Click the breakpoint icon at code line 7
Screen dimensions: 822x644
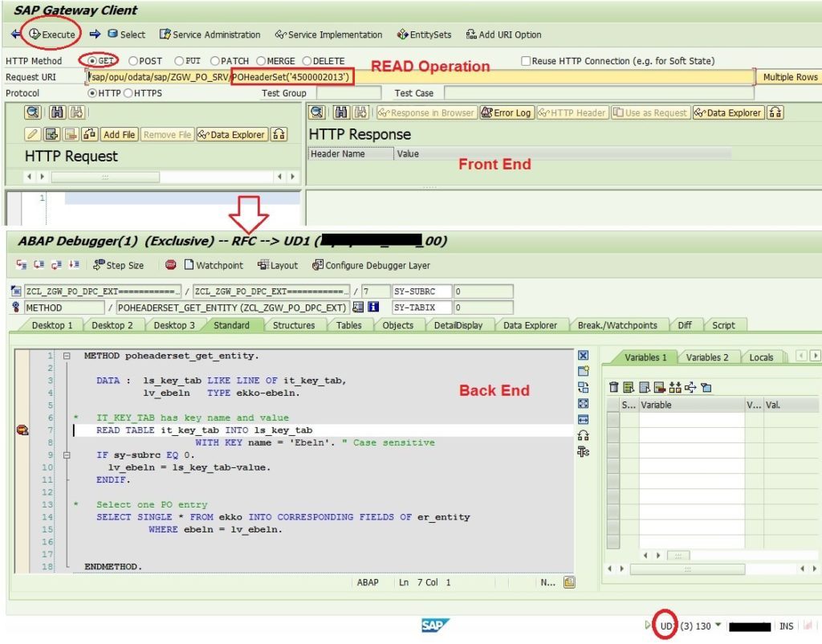[x=22, y=430]
